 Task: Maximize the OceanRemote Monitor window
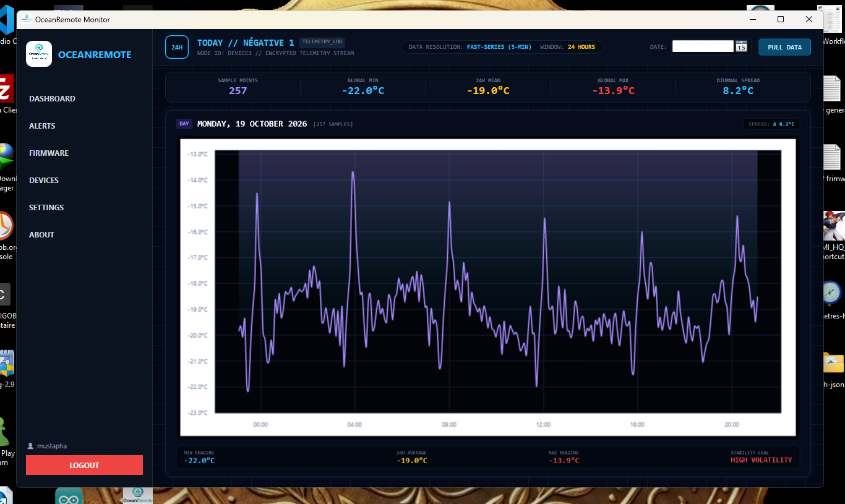(x=781, y=19)
